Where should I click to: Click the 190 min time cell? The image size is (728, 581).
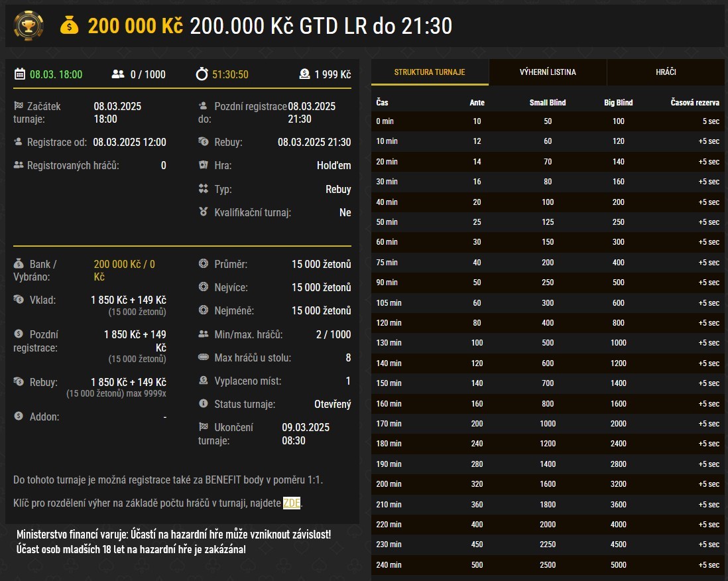[389, 464]
